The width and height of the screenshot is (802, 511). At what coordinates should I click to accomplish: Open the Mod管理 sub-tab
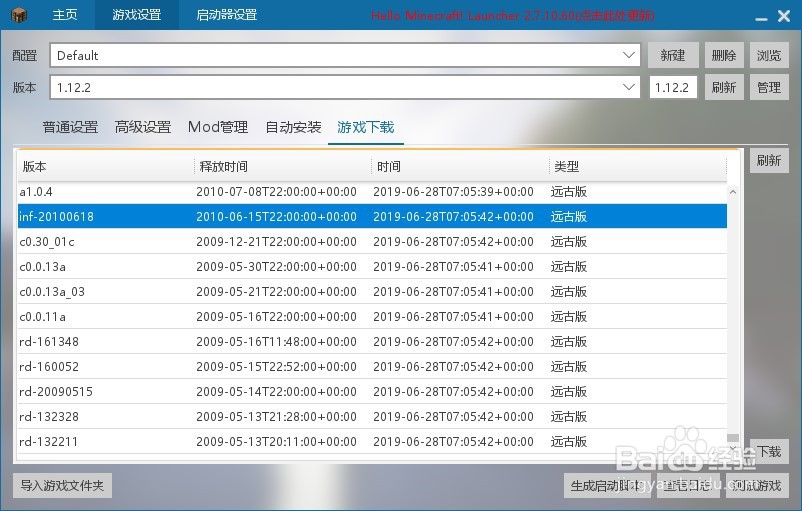click(x=218, y=127)
